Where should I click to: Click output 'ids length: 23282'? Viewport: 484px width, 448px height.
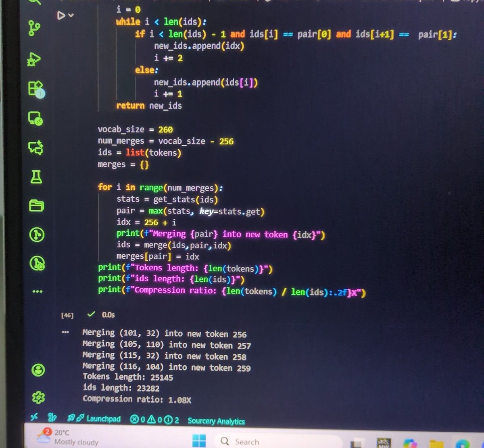(x=121, y=388)
